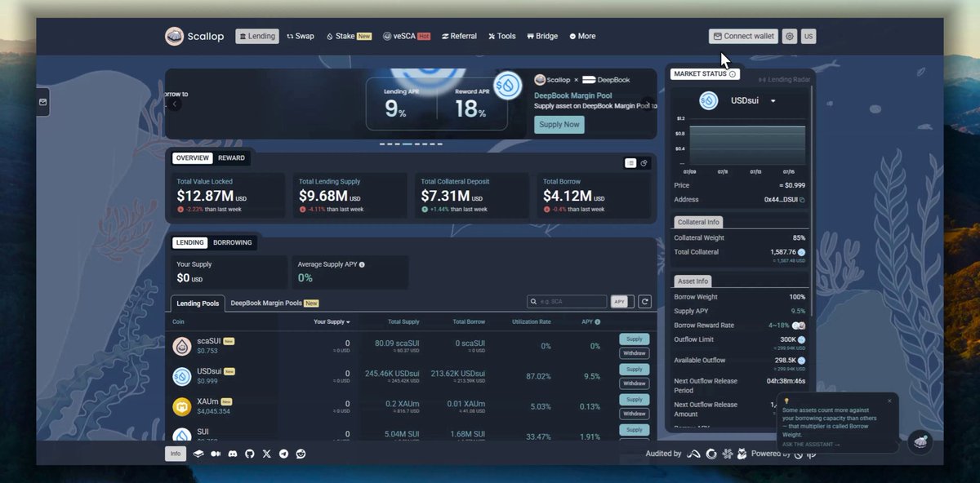Click the APY column info icon

[598, 322]
